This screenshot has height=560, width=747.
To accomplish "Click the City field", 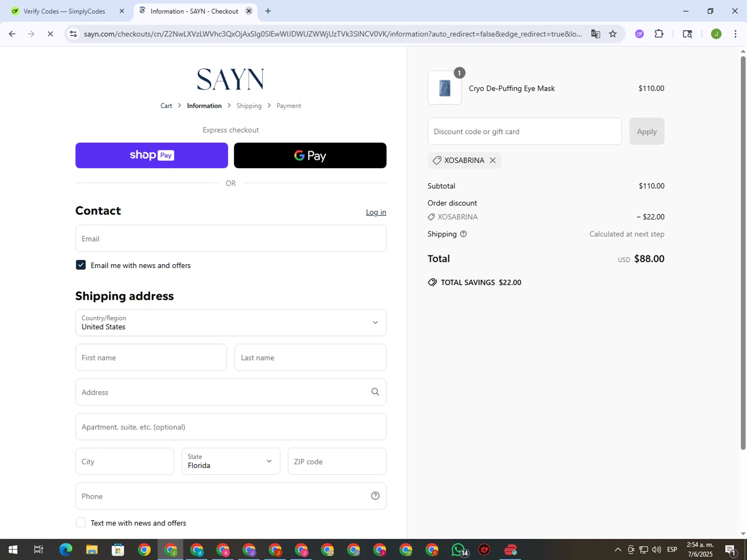I will pyautogui.click(x=124, y=461).
